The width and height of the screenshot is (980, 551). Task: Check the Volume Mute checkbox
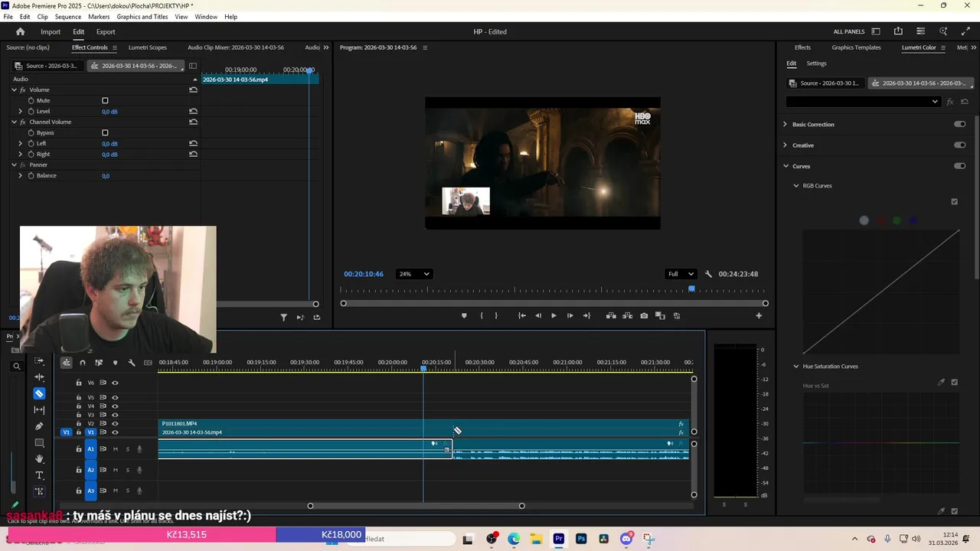[x=105, y=100]
